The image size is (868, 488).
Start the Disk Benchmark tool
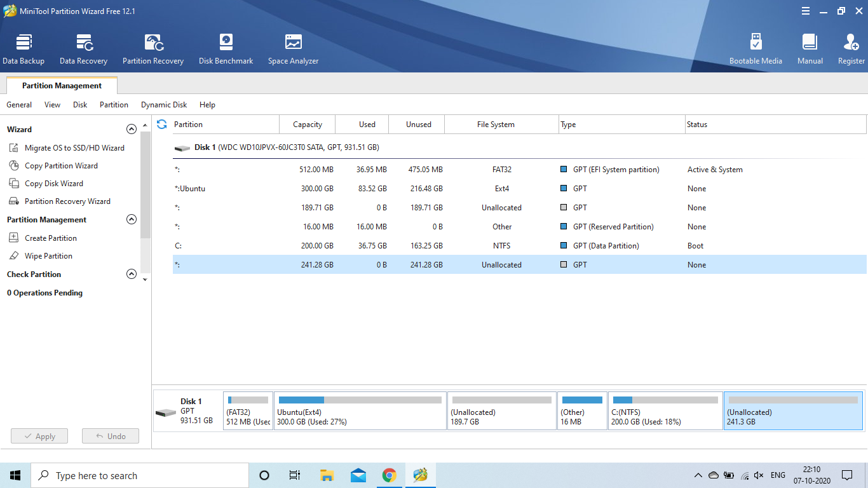[226, 50]
